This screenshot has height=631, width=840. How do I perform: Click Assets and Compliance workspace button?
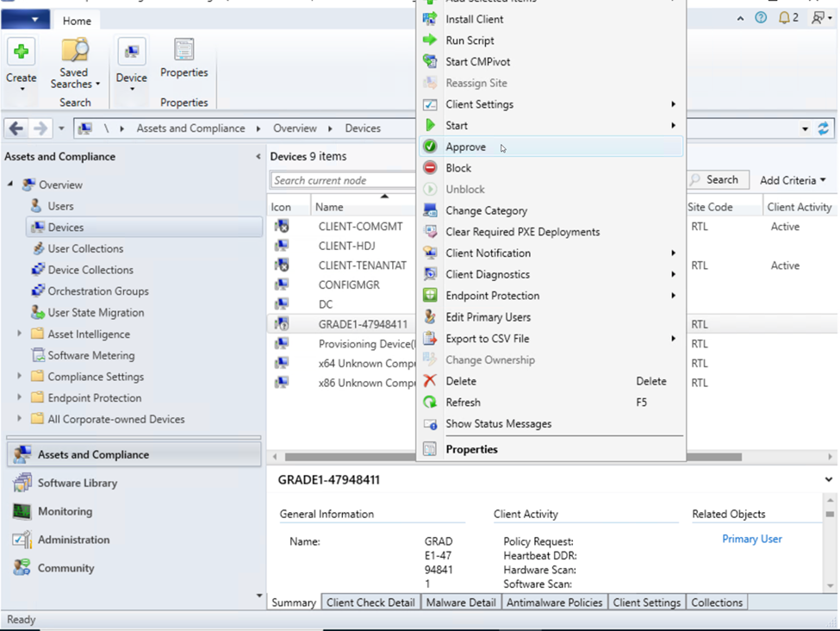pos(134,454)
